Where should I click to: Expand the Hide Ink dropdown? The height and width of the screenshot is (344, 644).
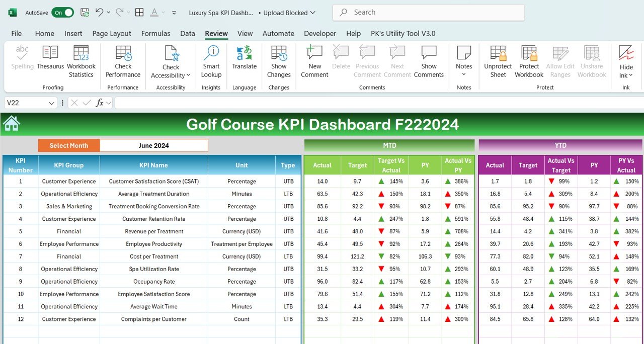coord(630,76)
